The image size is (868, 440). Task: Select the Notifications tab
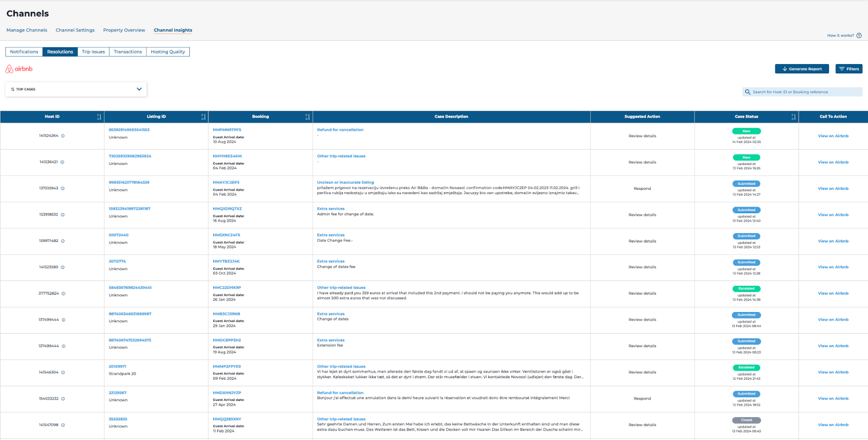tap(24, 52)
